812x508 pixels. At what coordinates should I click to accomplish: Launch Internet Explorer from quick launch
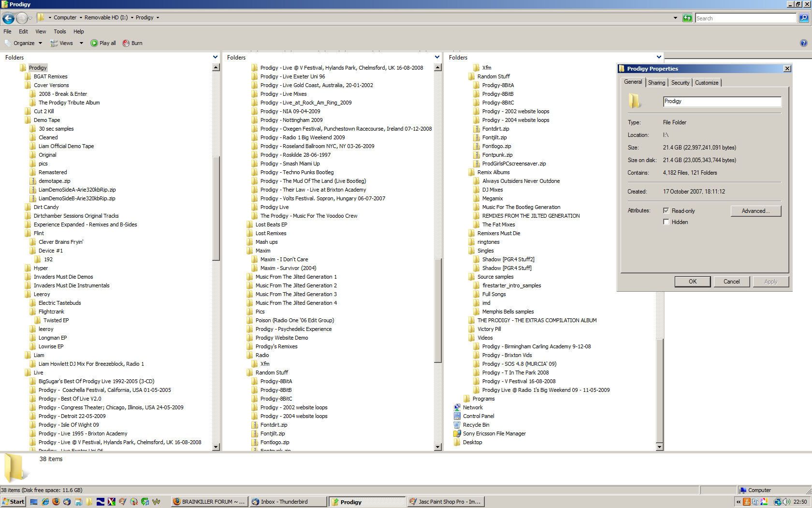(45, 502)
